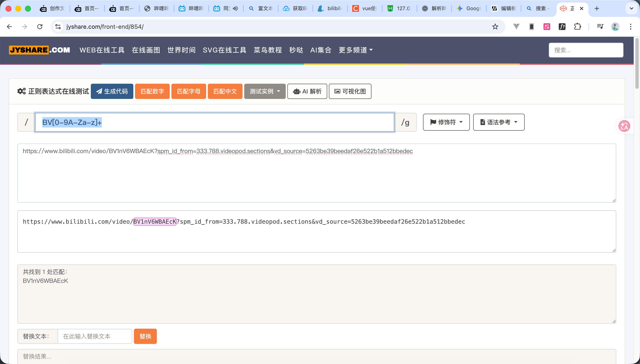Viewport: 640px width, 364px height.
Task: Open the Extensions puzzle-piece icon
Action: pos(577,26)
